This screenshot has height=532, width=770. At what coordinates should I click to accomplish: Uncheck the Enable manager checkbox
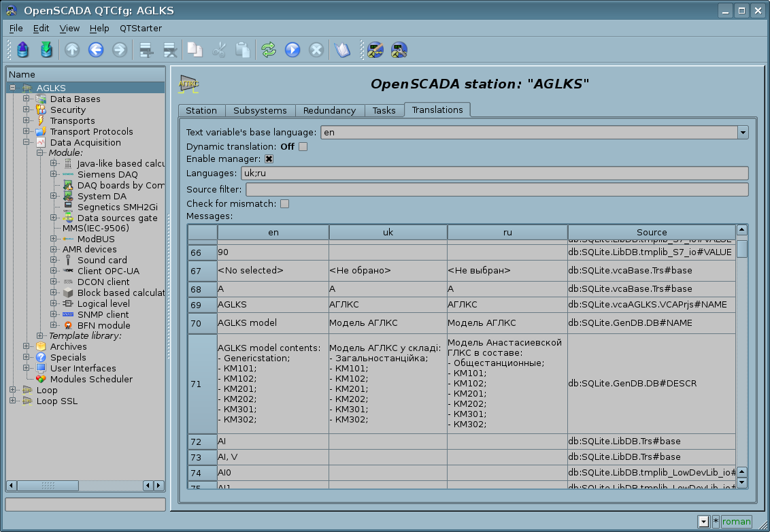point(269,159)
